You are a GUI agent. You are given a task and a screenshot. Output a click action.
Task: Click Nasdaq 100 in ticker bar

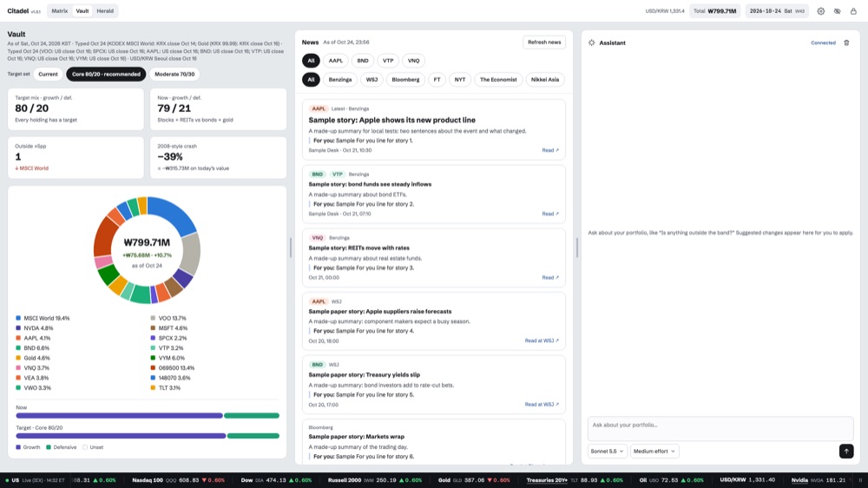(x=178, y=480)
